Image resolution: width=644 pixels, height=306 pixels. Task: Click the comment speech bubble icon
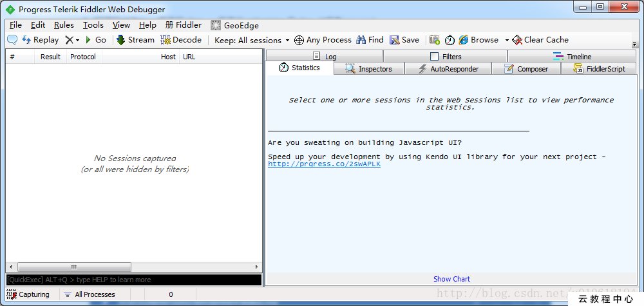pos(12,40)
